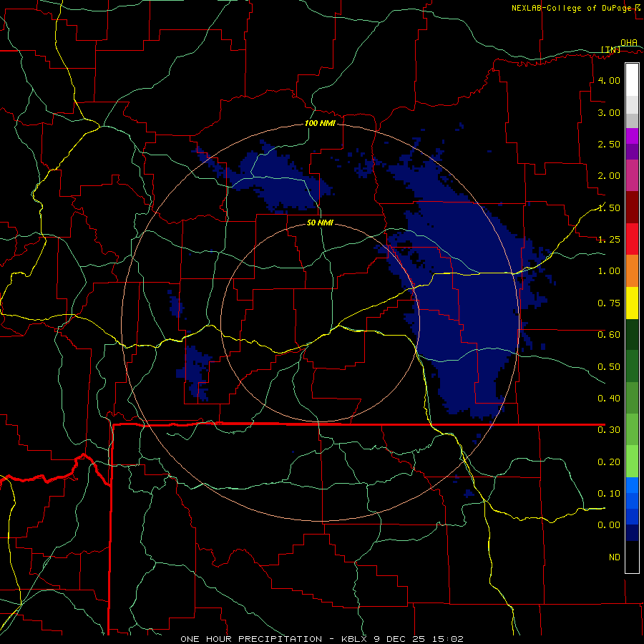Click the 0.40 legend value
This screenshot has height=644, width=644.
pos(609,399)
